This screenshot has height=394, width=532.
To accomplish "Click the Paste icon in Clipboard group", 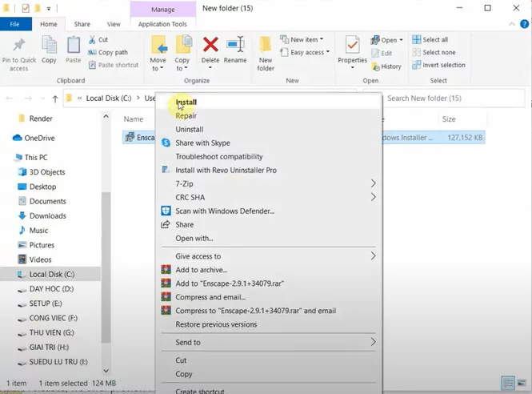I will (x=74, y=47).
